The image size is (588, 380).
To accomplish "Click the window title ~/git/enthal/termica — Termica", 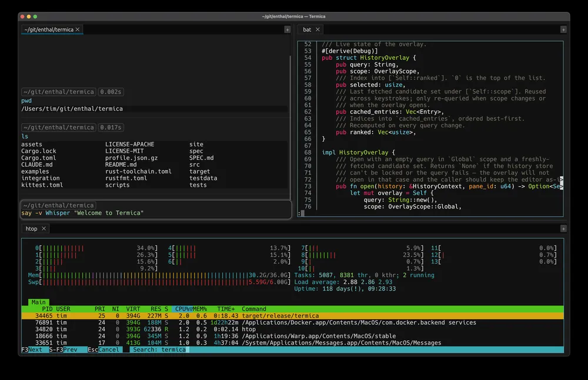I will (x=293, y=16).
